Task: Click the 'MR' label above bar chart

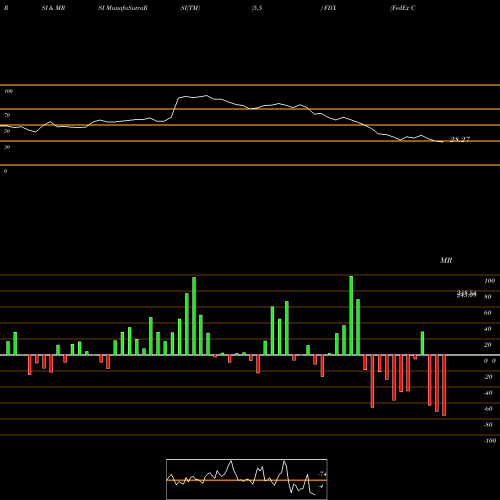Action: [446, 260]
